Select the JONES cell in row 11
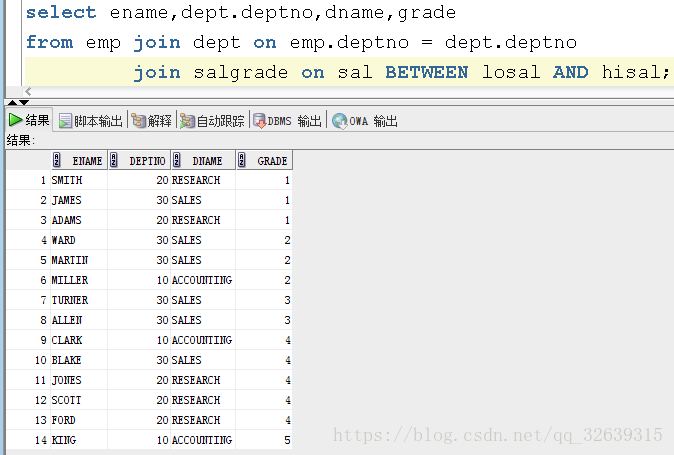This screenshot has width=674, height=455. point(79,380)
